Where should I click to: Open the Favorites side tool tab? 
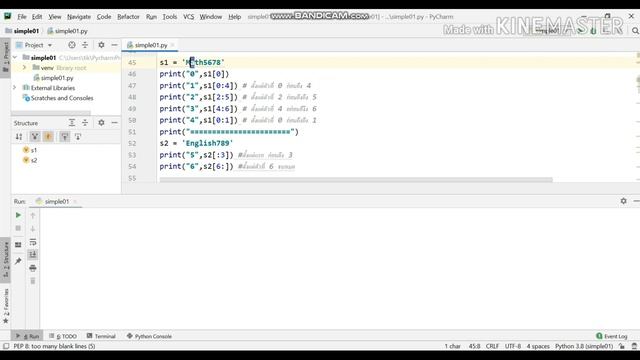click(6, 306)
